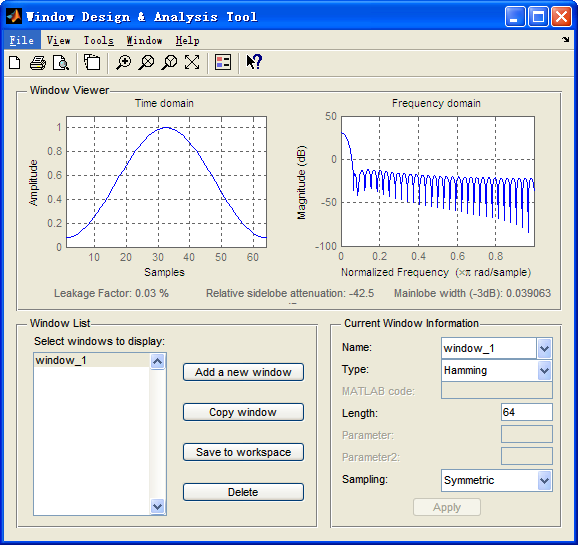Click the Print toolbar icon
The image size is (578, 545).
pos(38,63)
